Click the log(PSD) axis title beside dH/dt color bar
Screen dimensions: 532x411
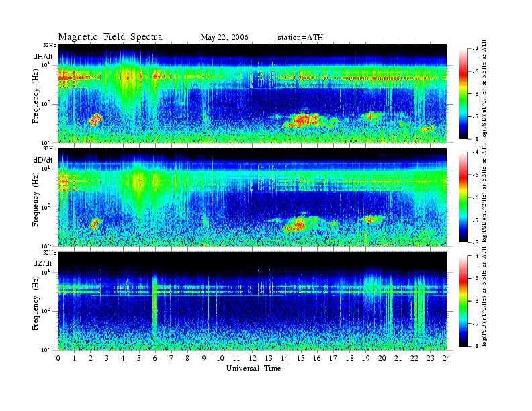tap(484, 89)
